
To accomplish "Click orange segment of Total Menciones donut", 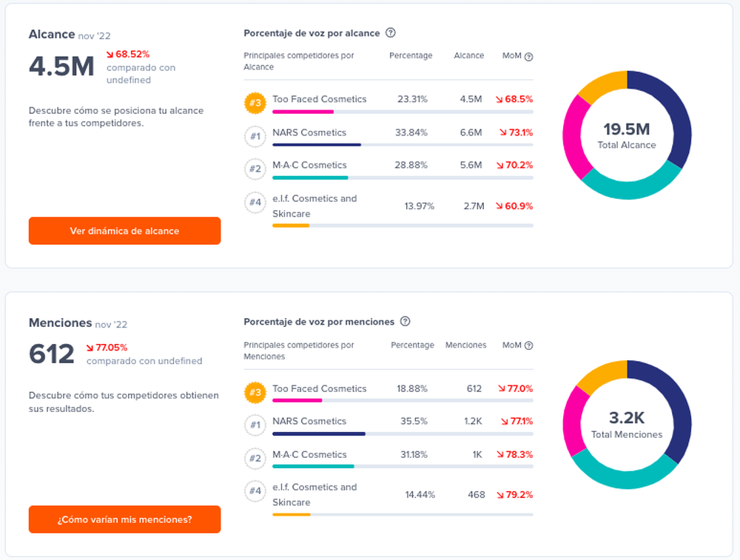I will coord(604,374).
